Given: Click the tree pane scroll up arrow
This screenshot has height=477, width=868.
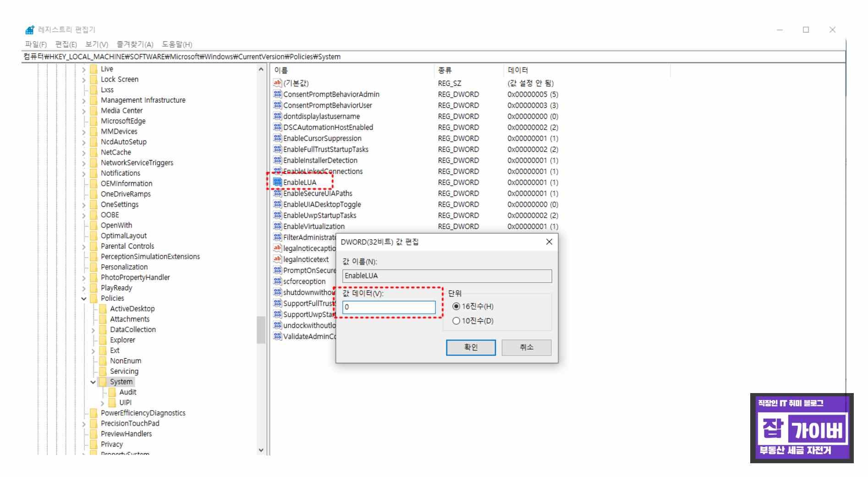Looking at the screenshot, I should pyautogui.click(x=261, y=69).
